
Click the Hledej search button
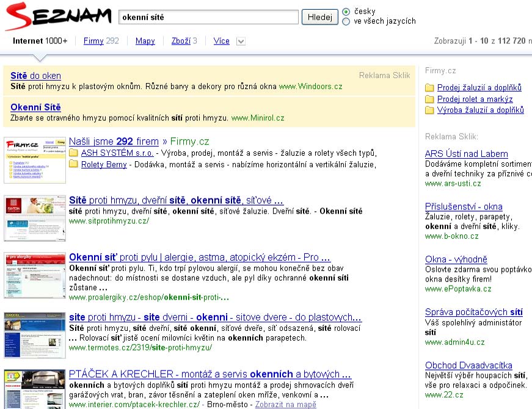click(x=320, y=17)
